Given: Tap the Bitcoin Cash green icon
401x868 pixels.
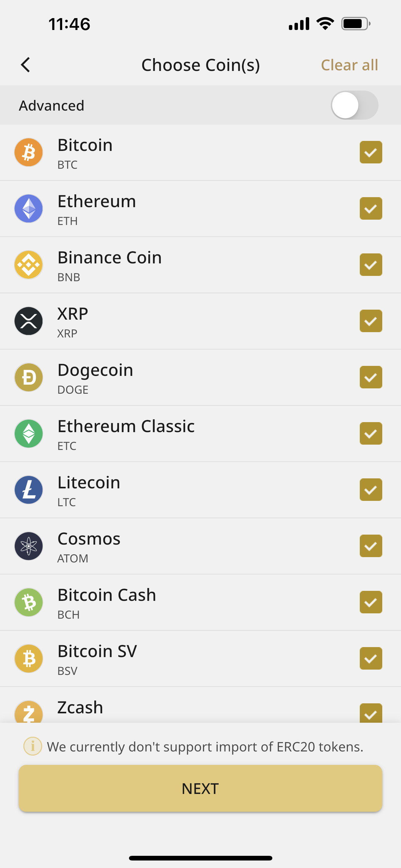Looking at the screenshot, I should (29, 602).
